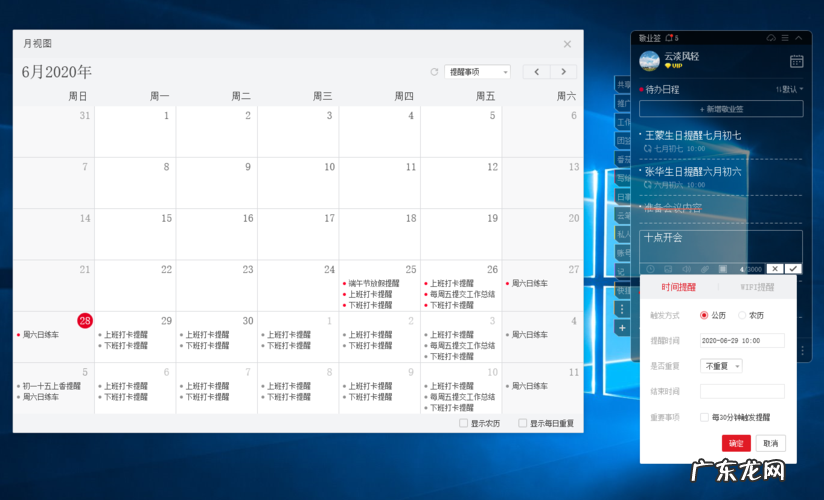The height and width of the screenshot is (500, 824).
Task: Expand the 不重复 repeat dropdown
Action: coord(721,366)
